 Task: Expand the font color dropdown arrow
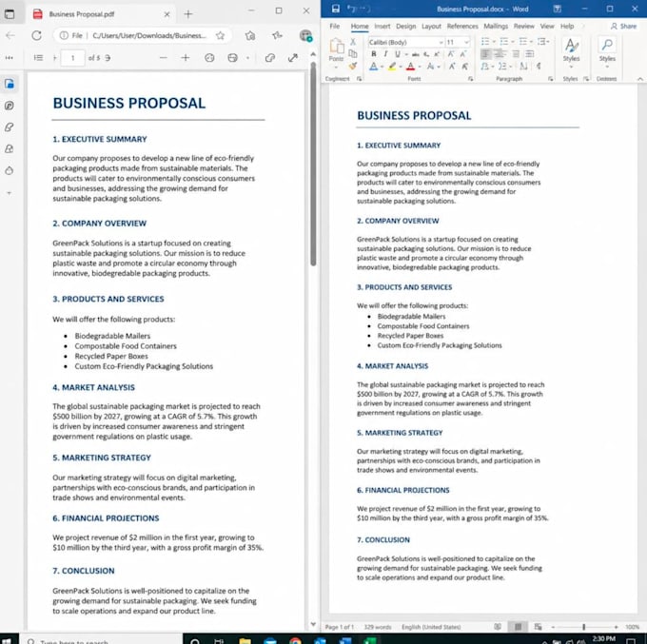[420, 67]
